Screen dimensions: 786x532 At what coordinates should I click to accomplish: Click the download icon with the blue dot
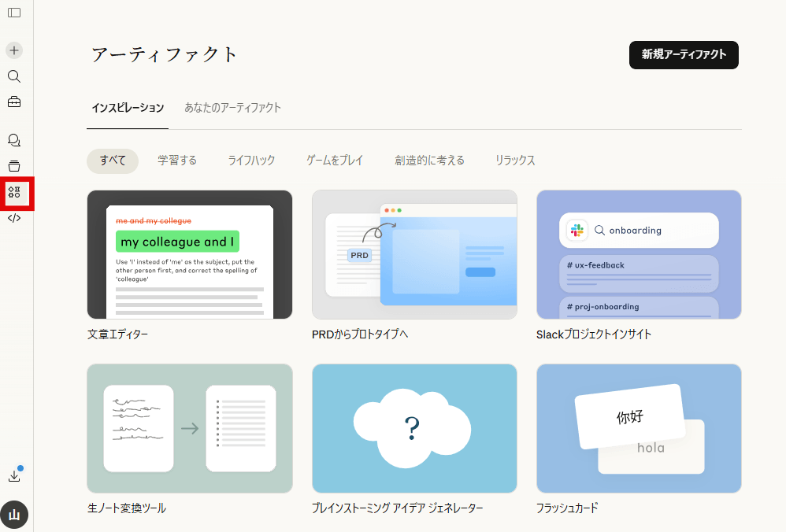coord(13,475)
